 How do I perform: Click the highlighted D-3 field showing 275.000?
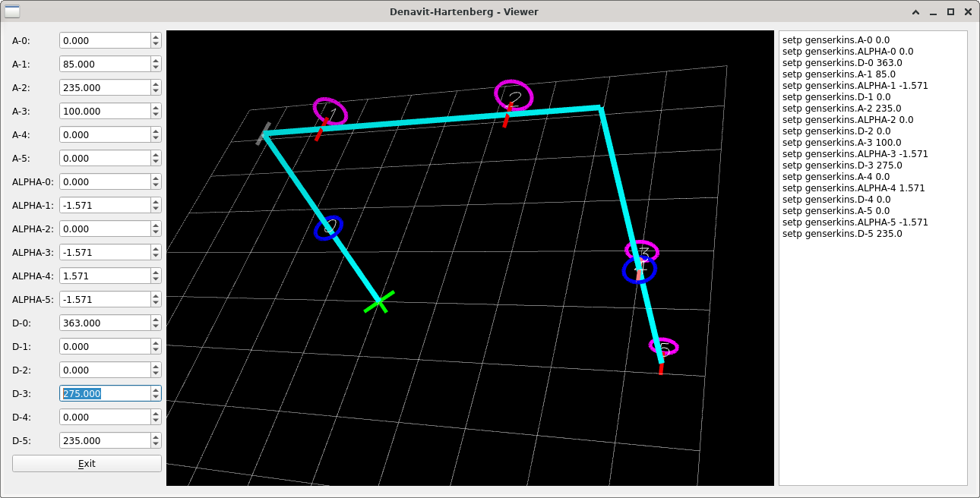105,393
